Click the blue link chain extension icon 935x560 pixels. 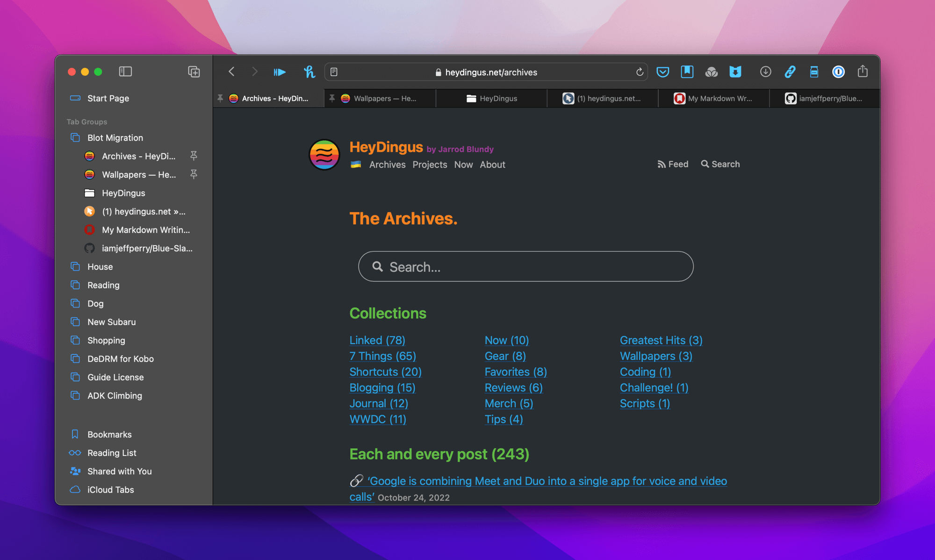click(x=790, y=72)
